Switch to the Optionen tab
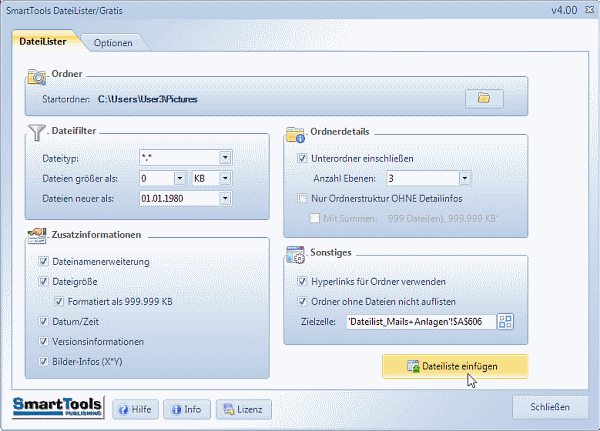Viewport: 600px width, 431px height. click(x=113, y=43)
